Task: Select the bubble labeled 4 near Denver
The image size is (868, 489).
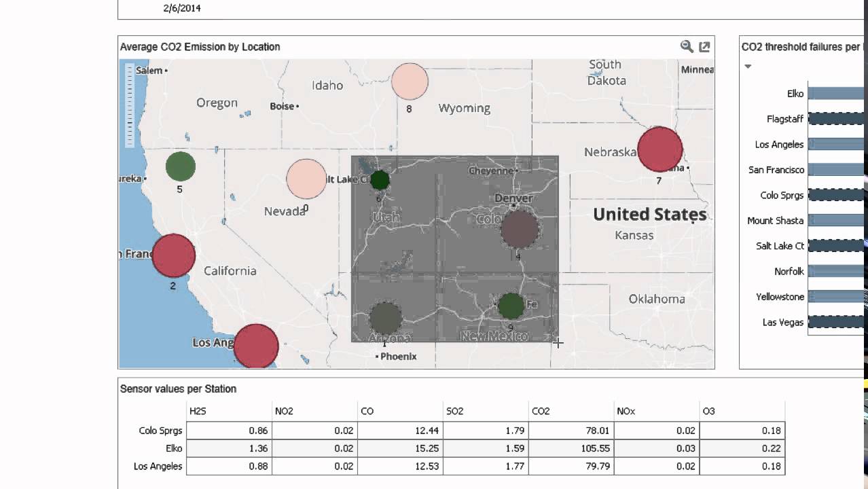Action: [x=520, y=229]
